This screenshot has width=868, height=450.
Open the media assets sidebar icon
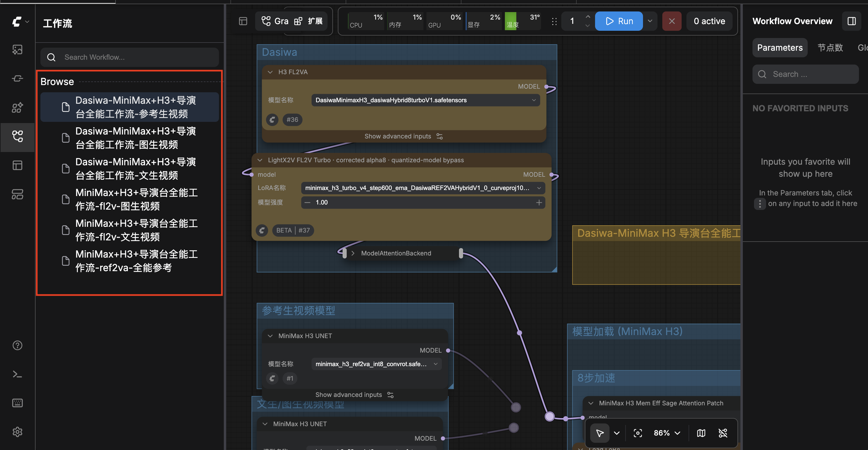(x=17, y=50)
